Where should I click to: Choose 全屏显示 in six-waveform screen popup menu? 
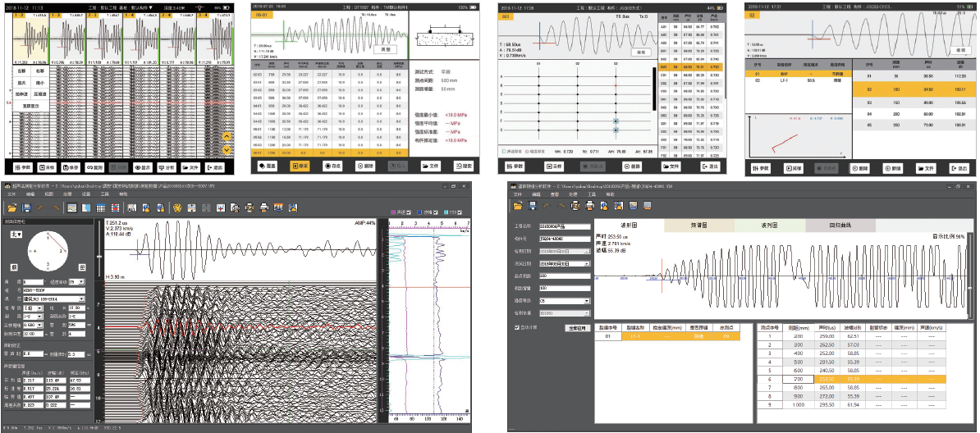coord(30,107)
